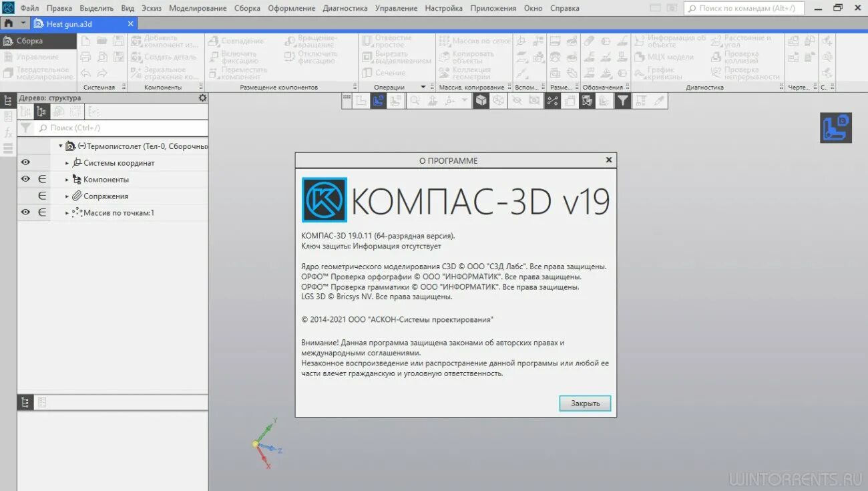This screenshot has width=868, height=491.
Task: Click Создать деталь command
Action: click(164, 57)
